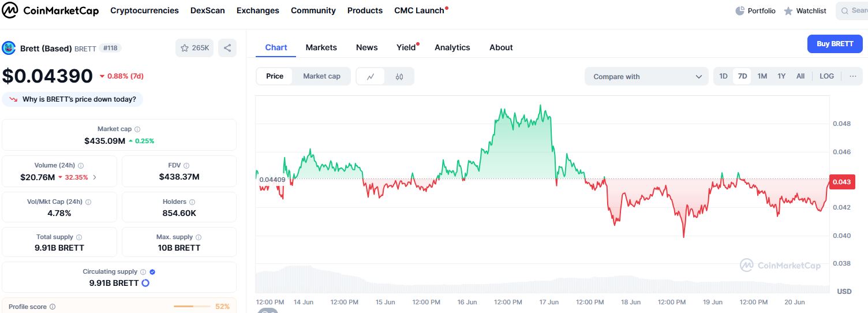Image resolution: width=868 pixels, height=313 pixels.
Task: Open the DexScan nav menu
Action: click(x=208, y=10)
